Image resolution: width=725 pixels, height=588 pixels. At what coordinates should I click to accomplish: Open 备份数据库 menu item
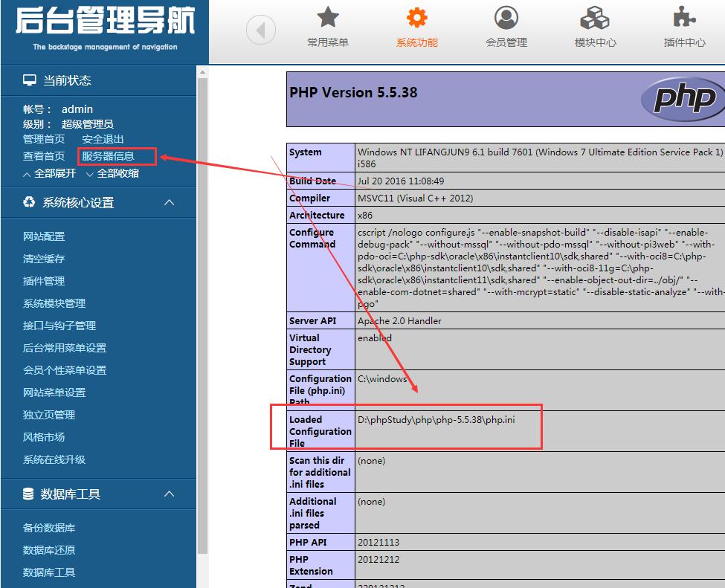point(49,528)
